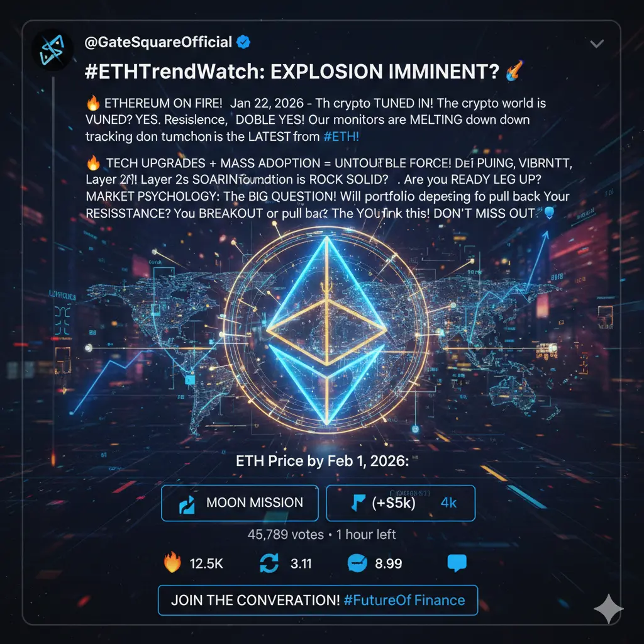Click the #ETHTrendWatch headline
Image resolution: width=644 pixels, height=644 pixels.
292,72
